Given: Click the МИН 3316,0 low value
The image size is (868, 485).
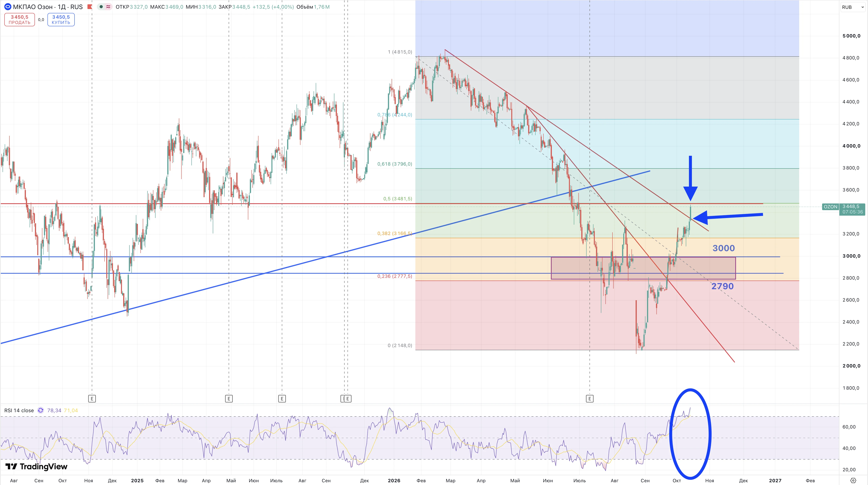Looking at the screenshot, I should [x=201, y=7].
